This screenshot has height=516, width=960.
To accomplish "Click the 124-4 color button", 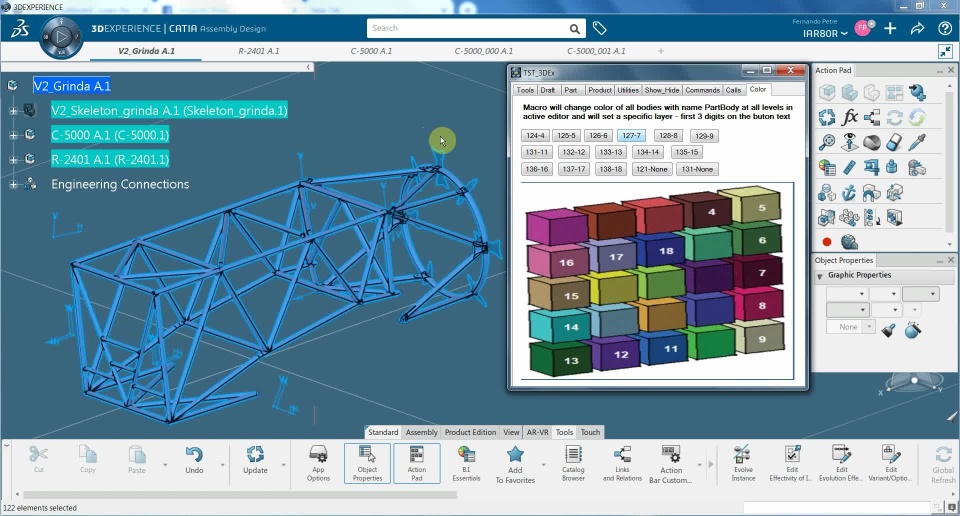I will (x=535, y=136).
